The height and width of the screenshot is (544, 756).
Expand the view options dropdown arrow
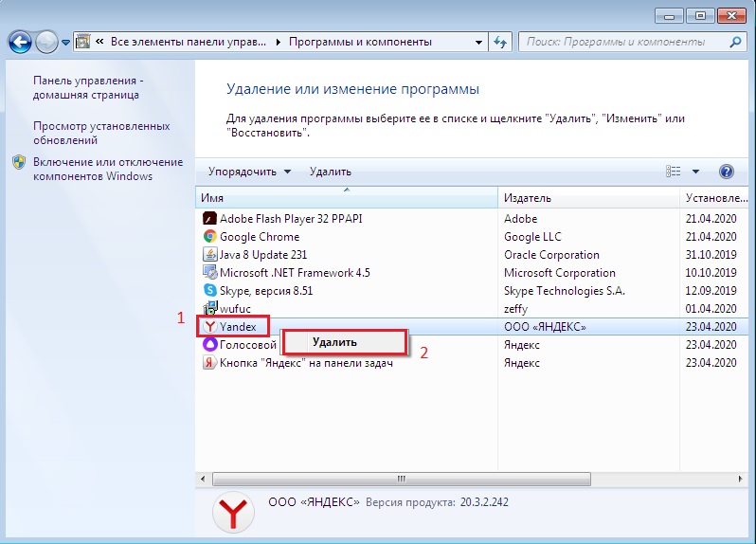[695, 172]
